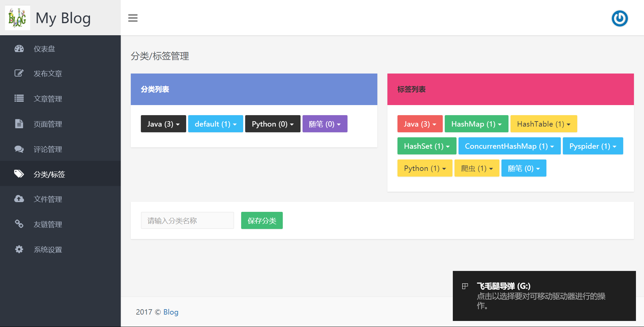The height and width of the screenshot is (327, 644).
Task: Click the friend links chain icon
Action: tap(19, 224)
